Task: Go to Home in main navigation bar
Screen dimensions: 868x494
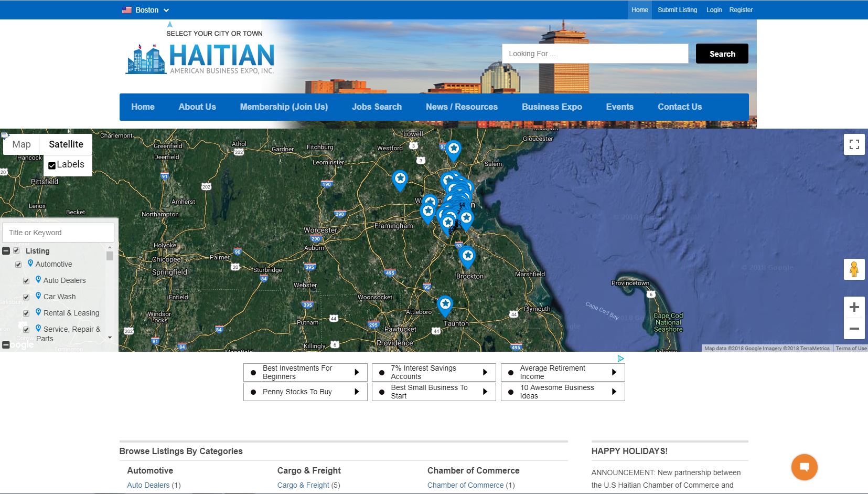Action: [x=143, y=107]
